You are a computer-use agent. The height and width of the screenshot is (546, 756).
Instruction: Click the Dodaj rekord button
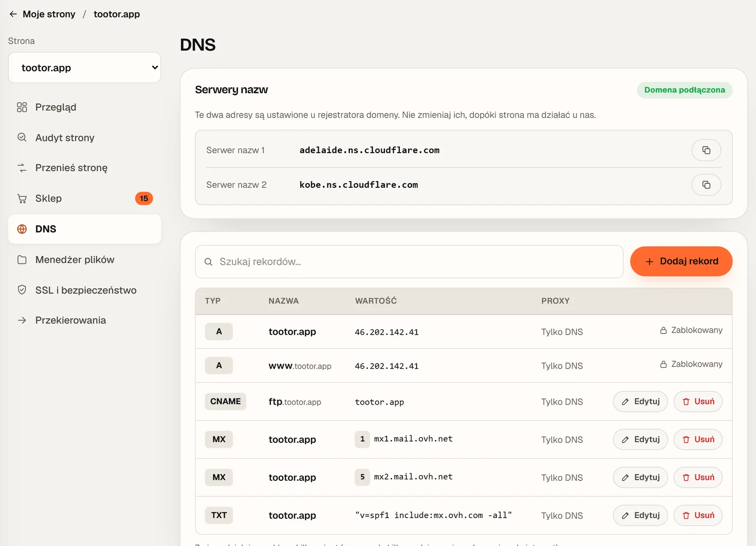681,261
